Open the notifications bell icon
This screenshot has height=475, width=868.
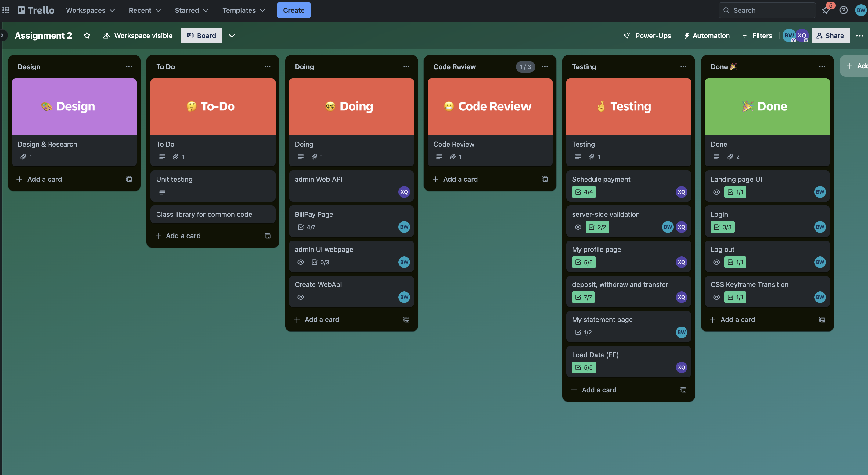(x=826, y=10)
